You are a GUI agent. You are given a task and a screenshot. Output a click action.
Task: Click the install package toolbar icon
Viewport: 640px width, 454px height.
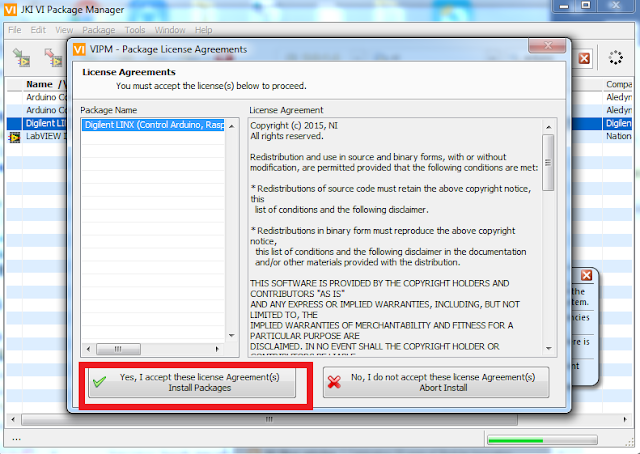[x=21, y=58]
